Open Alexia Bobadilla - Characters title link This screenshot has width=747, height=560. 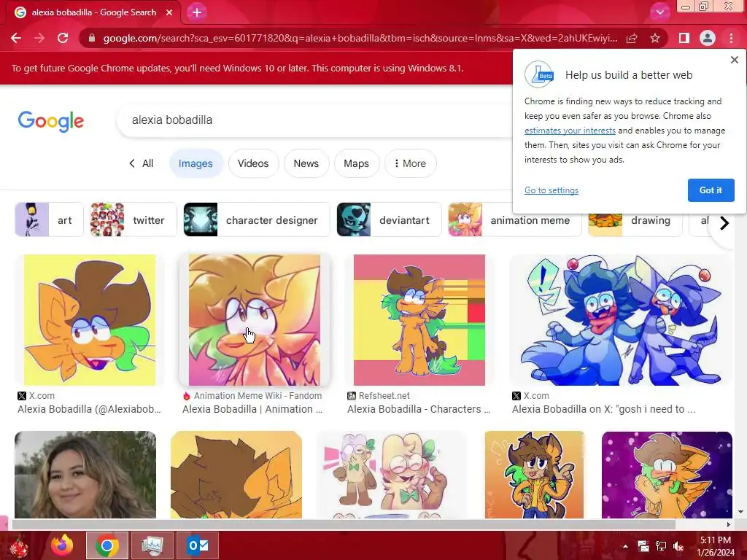419,409
